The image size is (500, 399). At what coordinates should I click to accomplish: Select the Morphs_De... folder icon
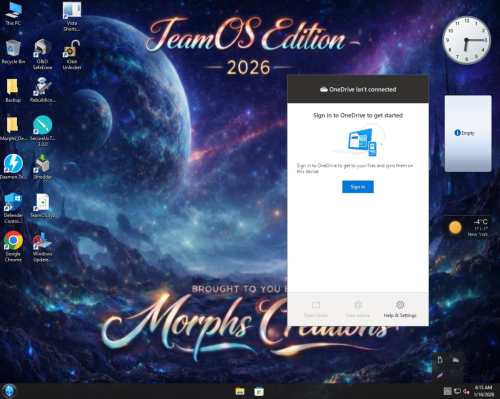(13, 129)
